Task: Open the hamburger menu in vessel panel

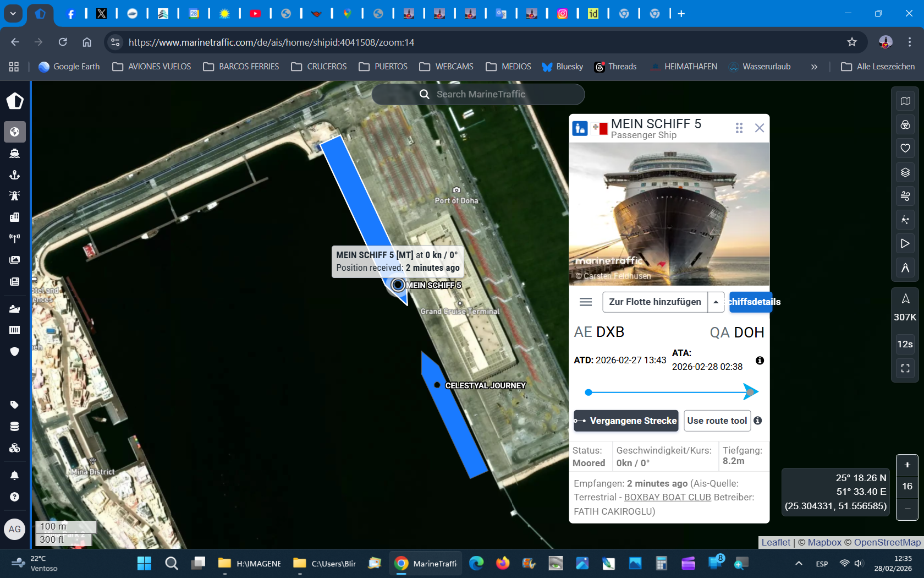Action: [x=586, y=302]
